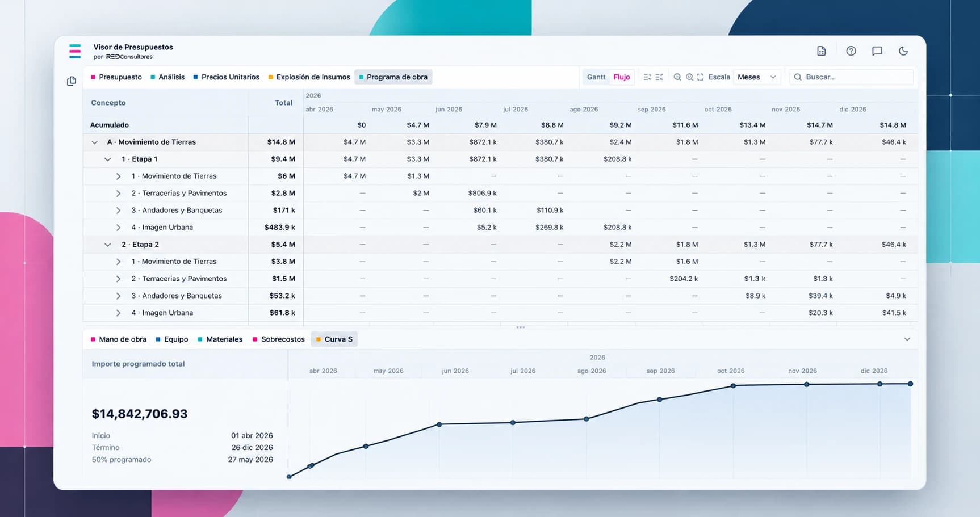Show the Equipo chart tab
This screenshot has height=517, width=980.
(171, 339)
